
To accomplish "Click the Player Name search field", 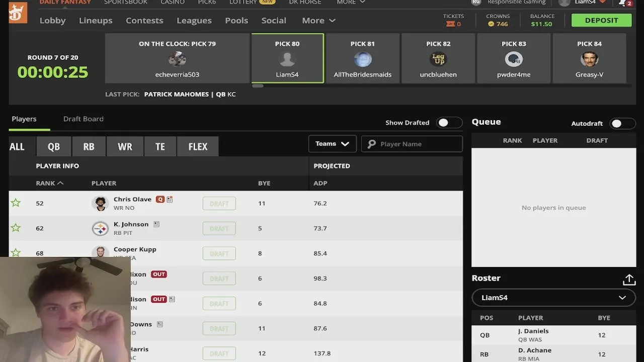I will pos(412,144).
